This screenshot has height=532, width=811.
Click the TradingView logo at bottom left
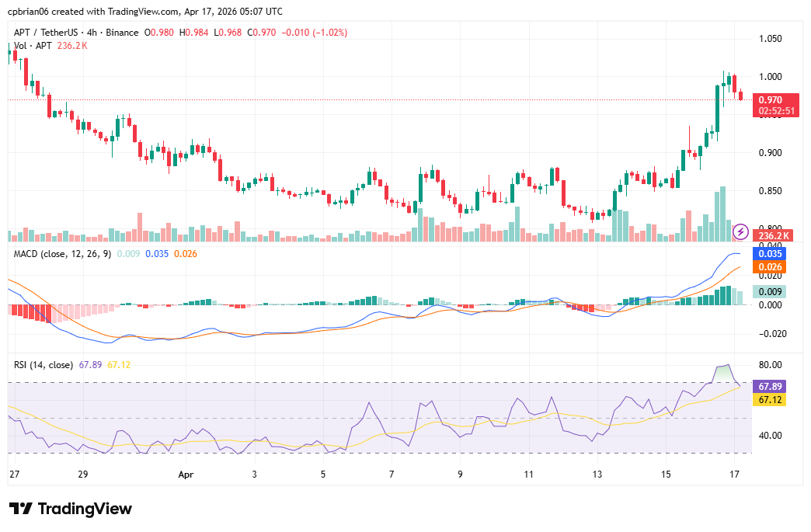(x=71, y=509)
